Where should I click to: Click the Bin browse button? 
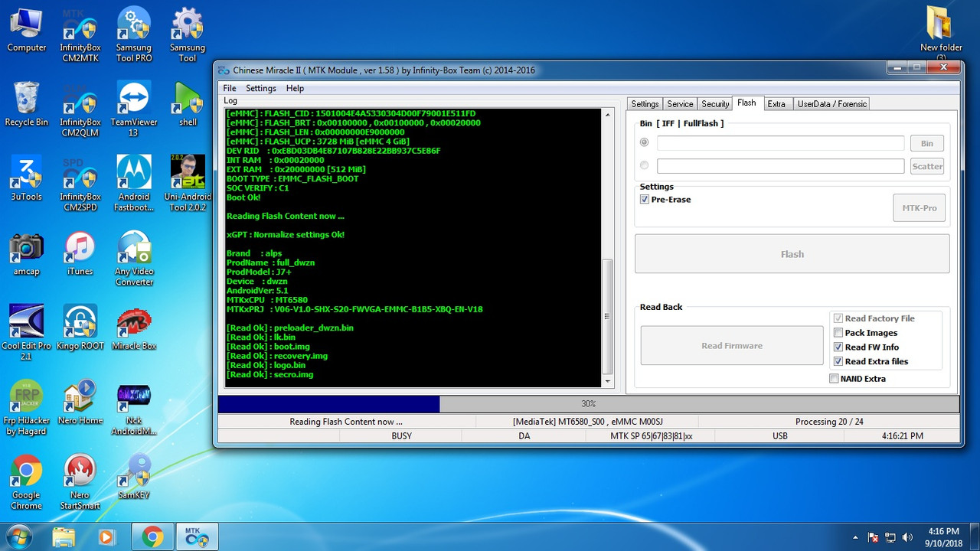point(926,143)
